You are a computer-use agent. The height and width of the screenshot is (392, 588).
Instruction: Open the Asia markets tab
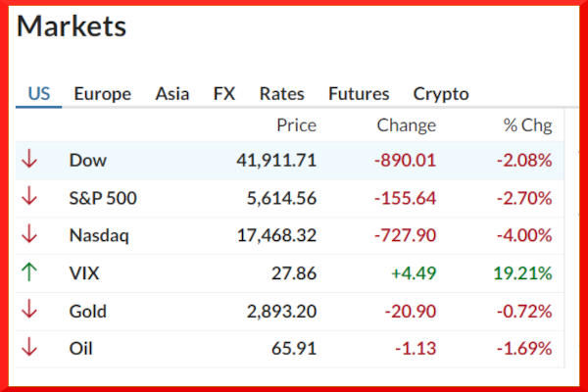click(x=172, y=94)
